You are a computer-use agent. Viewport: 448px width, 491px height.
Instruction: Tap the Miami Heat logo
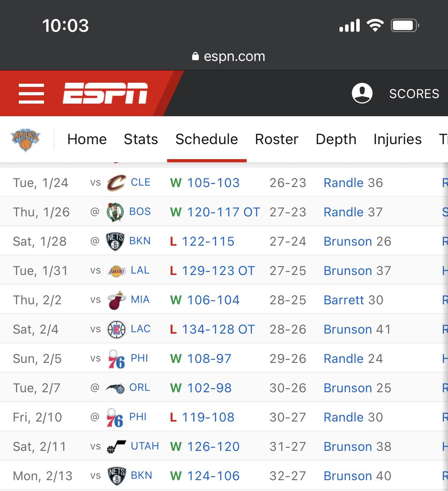(117, 300)
